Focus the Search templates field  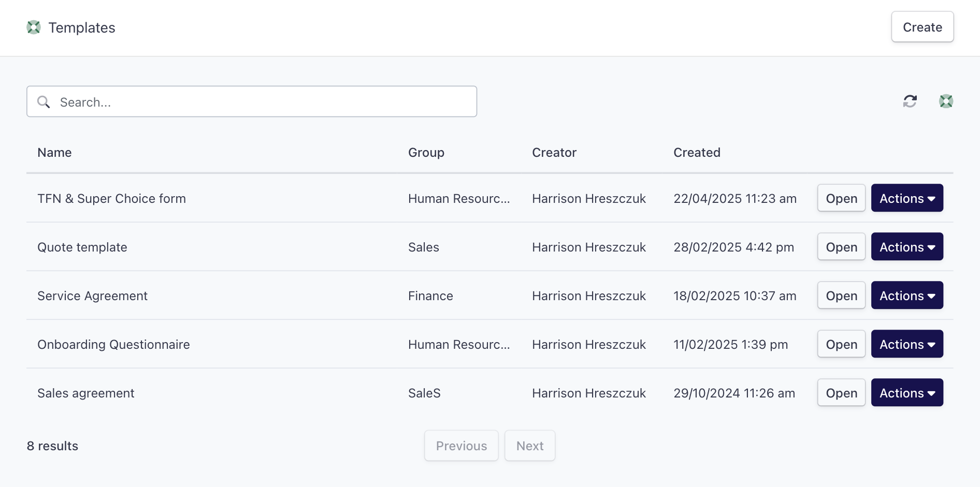[x=252, y=101]
